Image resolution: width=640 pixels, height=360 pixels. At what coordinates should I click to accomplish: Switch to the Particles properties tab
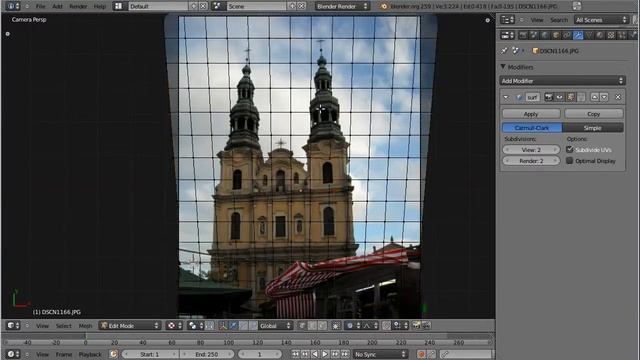tap(622, 36)
